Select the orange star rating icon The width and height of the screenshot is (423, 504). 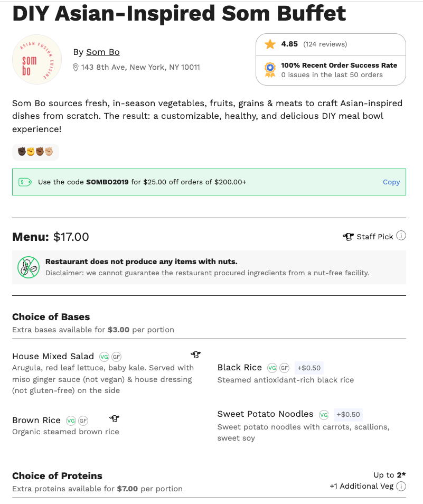click(270, 44)
